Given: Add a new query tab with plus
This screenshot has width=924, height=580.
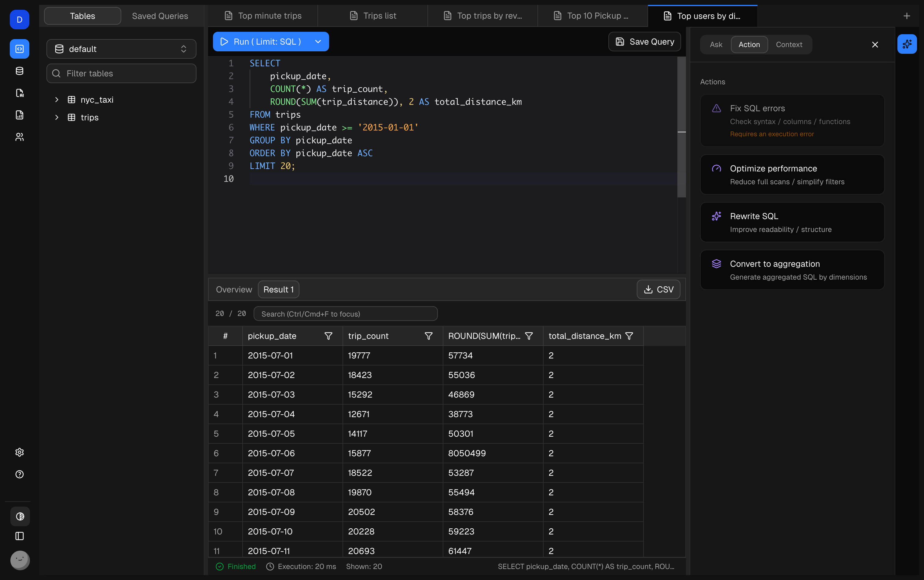Looking at the screenshot, I should [x=907, y=16].
